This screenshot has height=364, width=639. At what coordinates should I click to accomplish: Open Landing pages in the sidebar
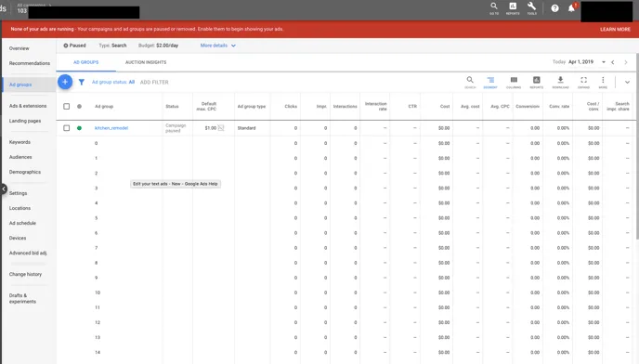click(25, 121)
